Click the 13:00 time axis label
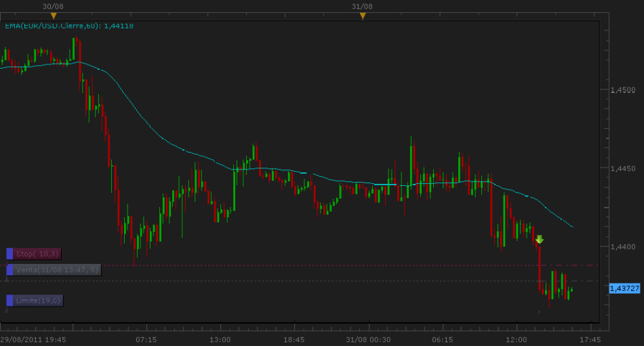The width and height of the screenshot is (644, 346). 220,339
